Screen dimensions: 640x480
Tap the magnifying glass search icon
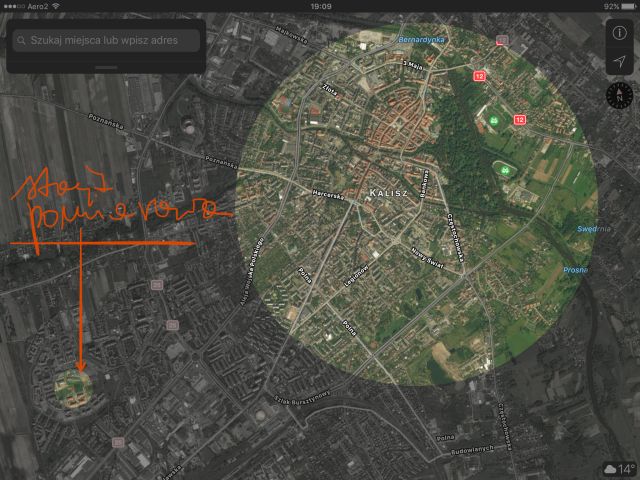pyautogui.click(x=21, y=41)
